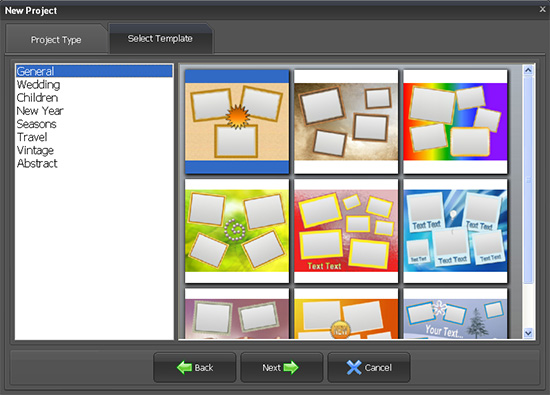Choose the red template with yellow frames

click(x=346, y=231)
